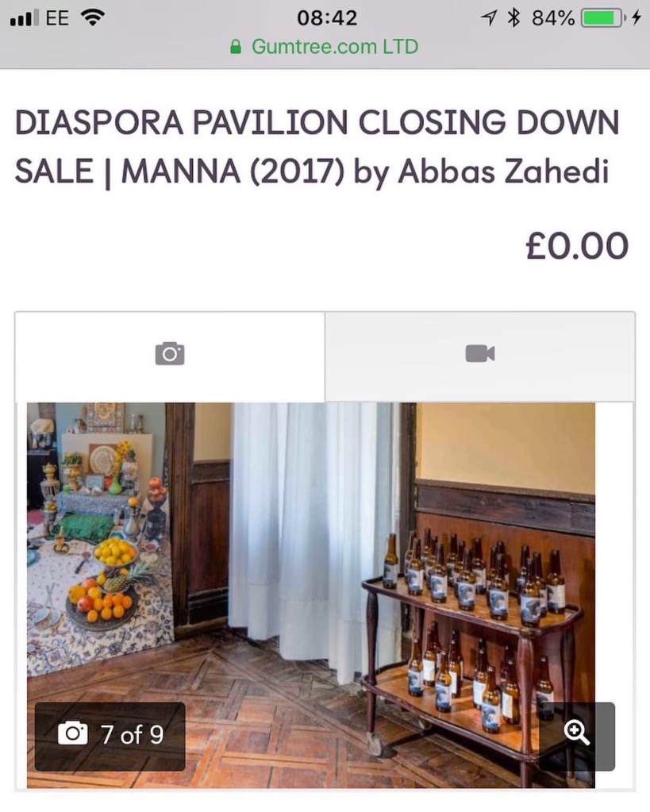Tap the location services arrow icon
The height and width of the screenshot is (812, 650).
click(489, 18)
